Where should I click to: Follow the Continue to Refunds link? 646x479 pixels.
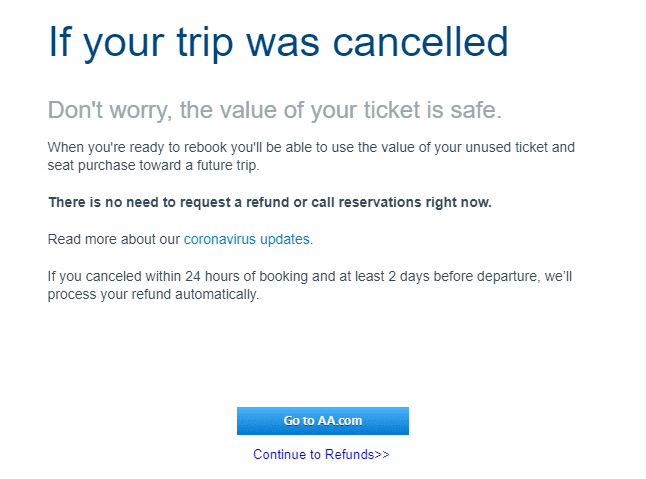coord(321,454)
